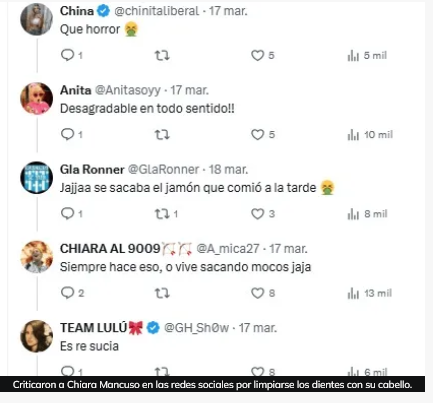Retweet China's "Que horror" tweet

(162, 55)
